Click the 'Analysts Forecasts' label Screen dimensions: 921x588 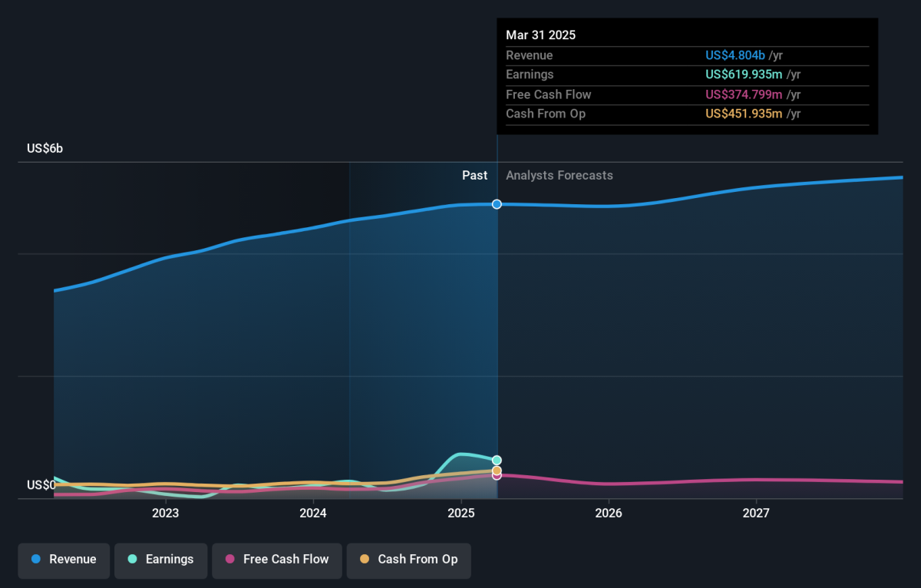[560, 175]
